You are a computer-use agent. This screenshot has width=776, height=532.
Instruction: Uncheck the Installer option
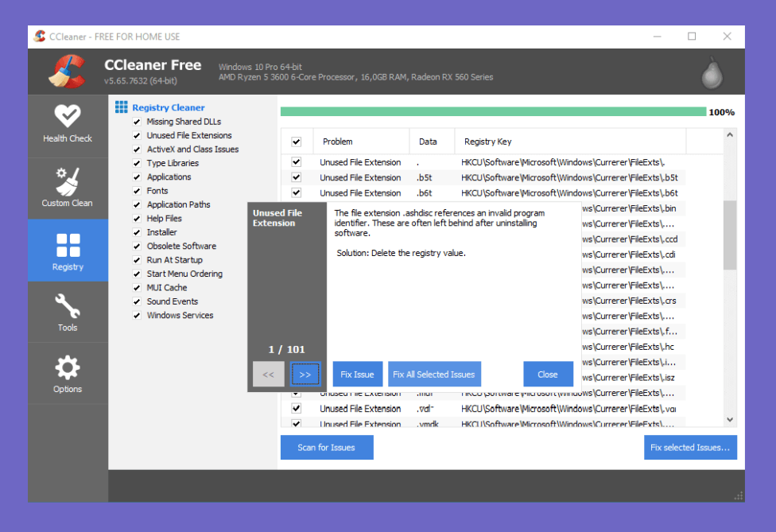137,232
